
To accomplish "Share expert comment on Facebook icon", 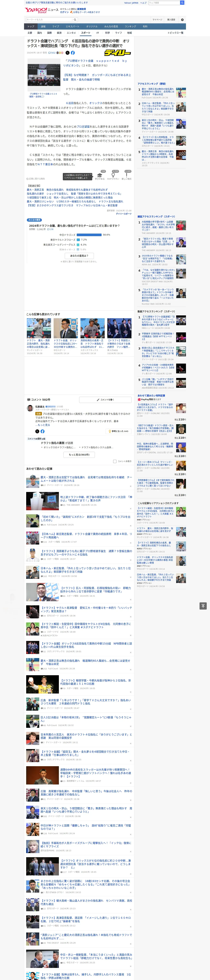I will (42, 431).
